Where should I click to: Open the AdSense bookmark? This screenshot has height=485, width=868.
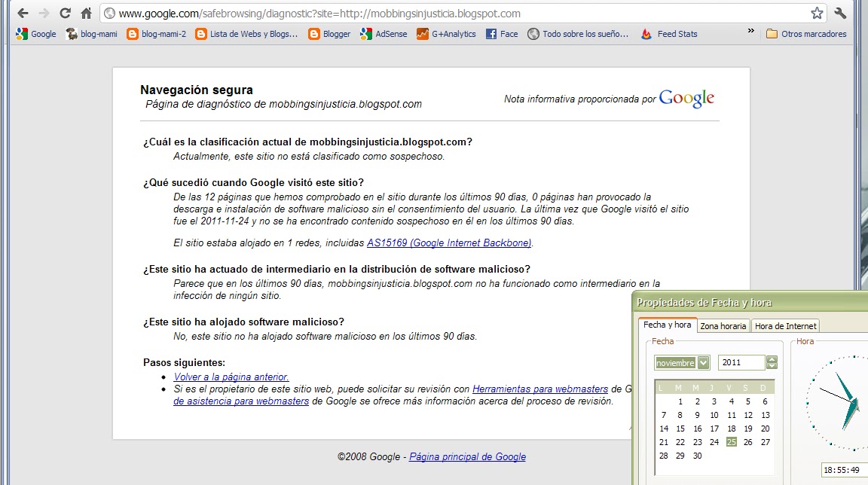[x=384, y=34]
